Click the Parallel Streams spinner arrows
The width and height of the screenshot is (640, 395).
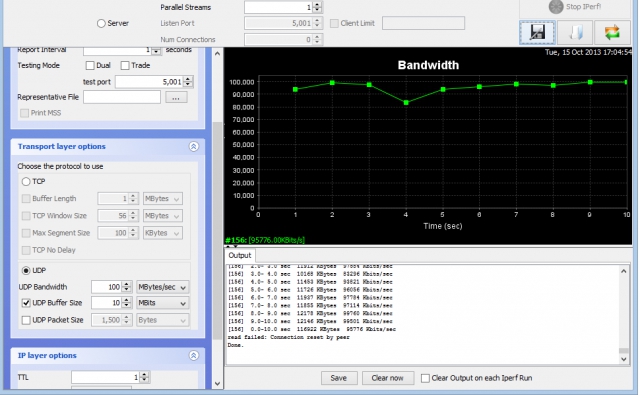pyautogui.click(x=318, y=7)
